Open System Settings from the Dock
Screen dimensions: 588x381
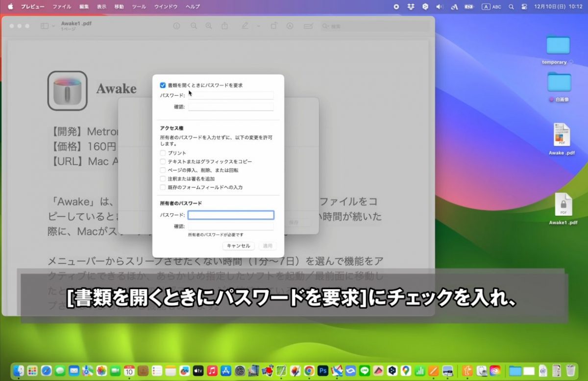[x=240, y=371]
